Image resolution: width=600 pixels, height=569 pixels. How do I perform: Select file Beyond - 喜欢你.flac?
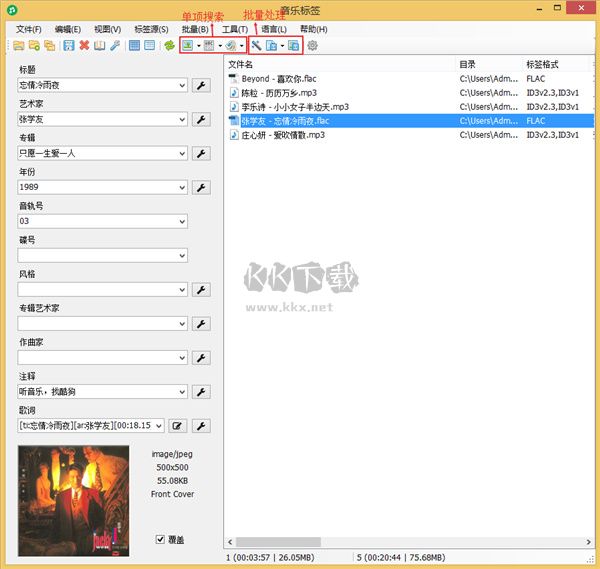tap(279, 79)
